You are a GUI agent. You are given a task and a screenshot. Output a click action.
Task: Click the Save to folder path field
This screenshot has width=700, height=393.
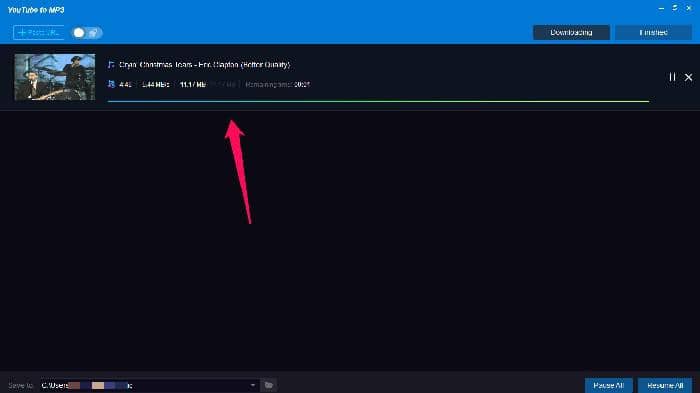pyautogui.click(x=149, y=385)
